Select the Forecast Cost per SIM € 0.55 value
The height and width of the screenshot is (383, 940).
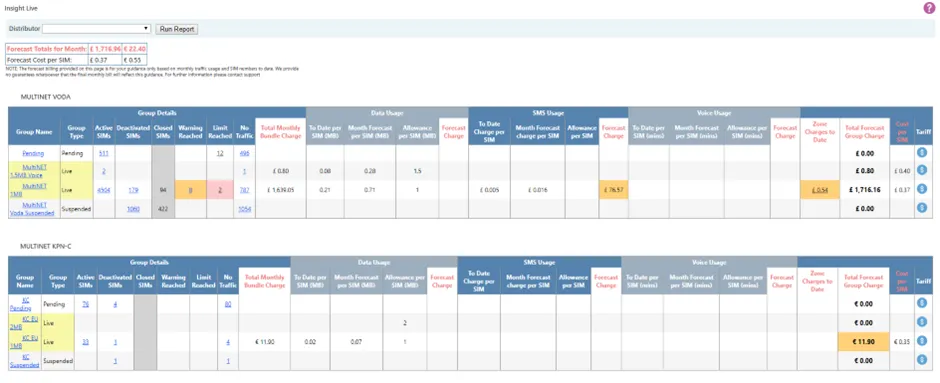click(x=132, y=60)
